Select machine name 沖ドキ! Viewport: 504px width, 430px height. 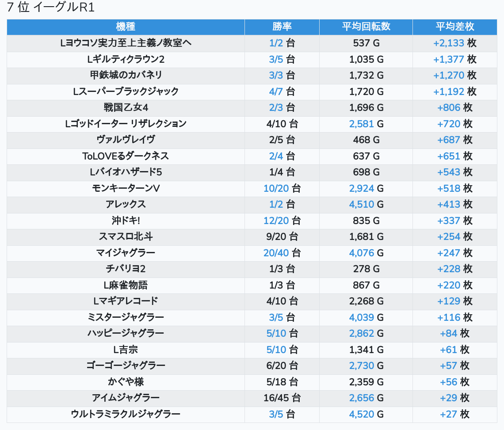point(126,221)
